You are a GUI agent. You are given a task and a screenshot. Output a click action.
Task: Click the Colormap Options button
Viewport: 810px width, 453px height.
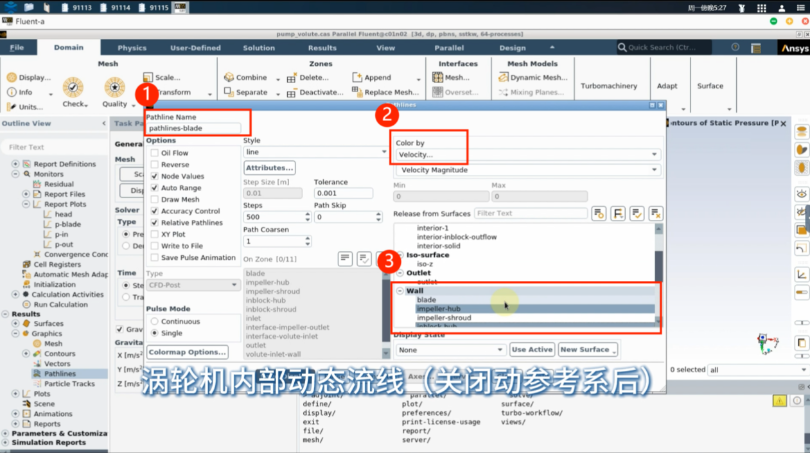click(x=188, y=352)
